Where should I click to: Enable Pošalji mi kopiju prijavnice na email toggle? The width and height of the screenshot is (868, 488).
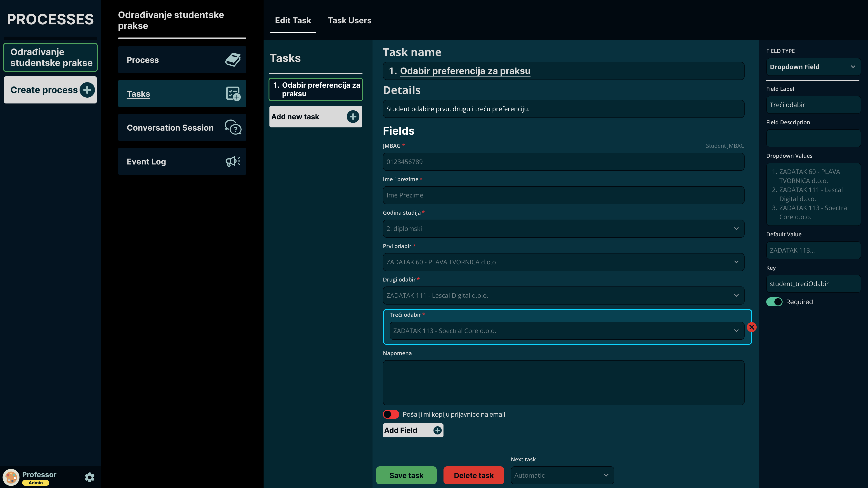391,414
